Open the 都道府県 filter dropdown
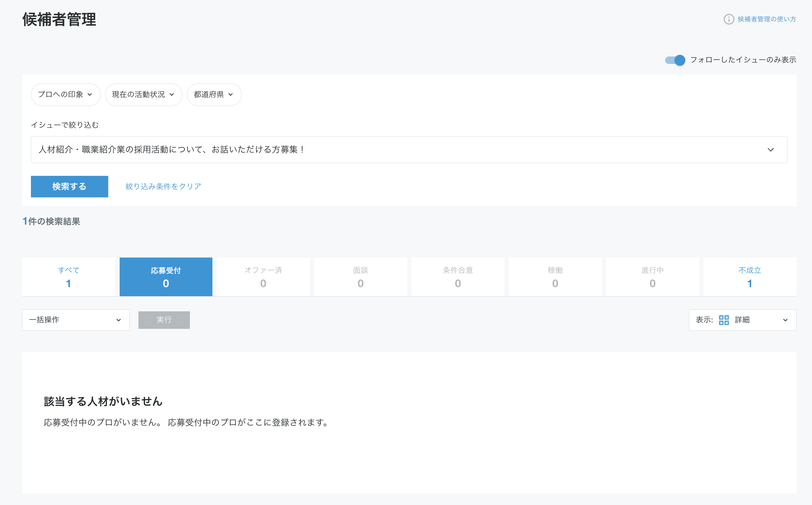Viewport: 812px width, 505px height. click(x=214, y=94)
